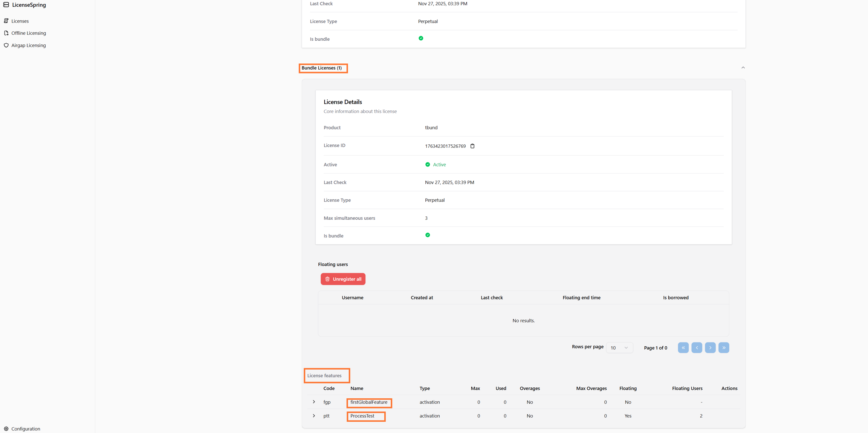Click the LicenseSpring logo icon

click(6, 5)
